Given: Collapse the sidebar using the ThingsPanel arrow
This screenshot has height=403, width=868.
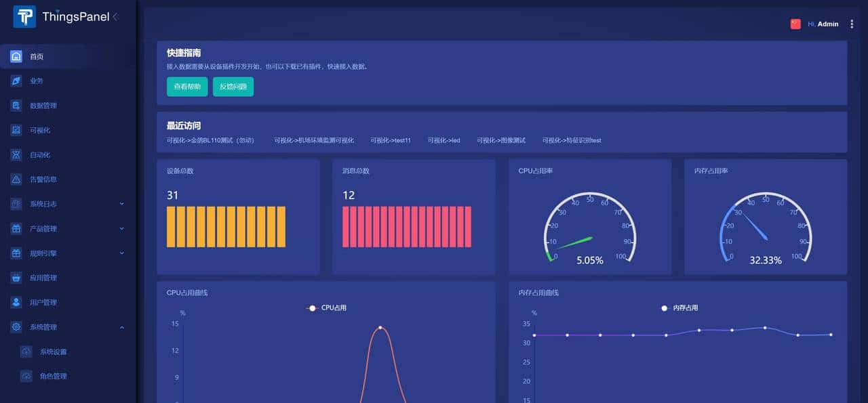Looking at the screenshot, I should [x=115, y=17].
